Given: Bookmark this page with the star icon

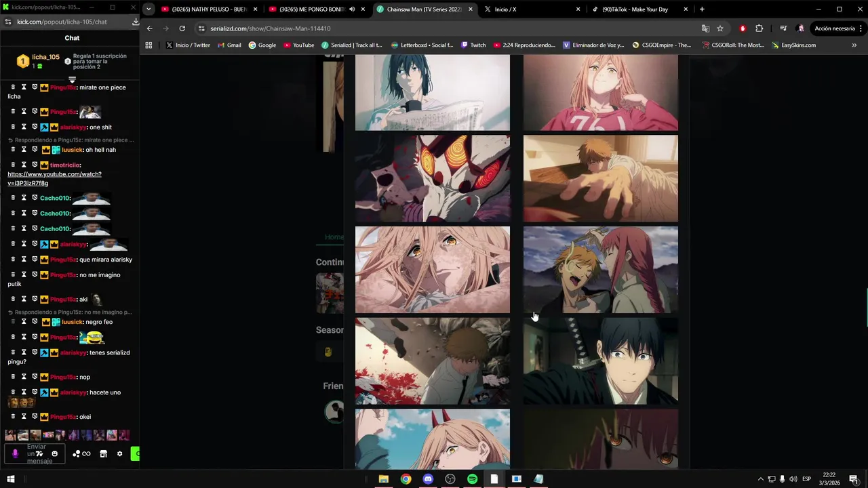Looking at the screenshot, I should tap(720, 28).
